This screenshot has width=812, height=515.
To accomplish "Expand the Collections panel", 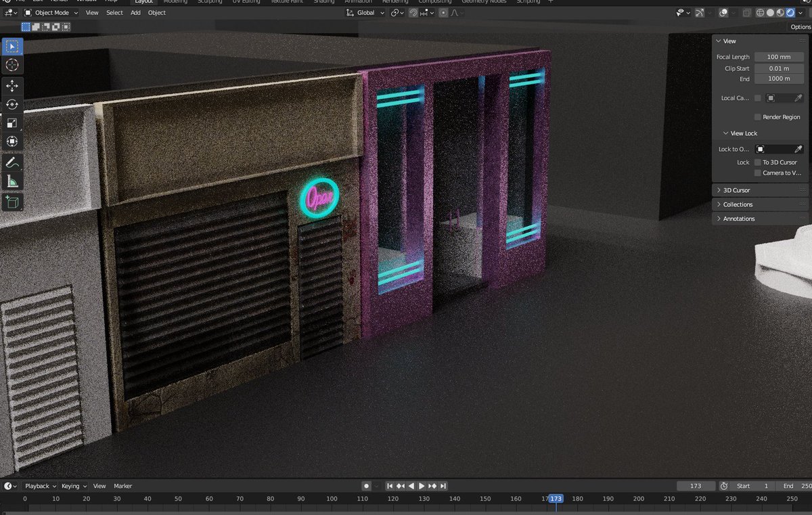I will click(x=761, y=204).
